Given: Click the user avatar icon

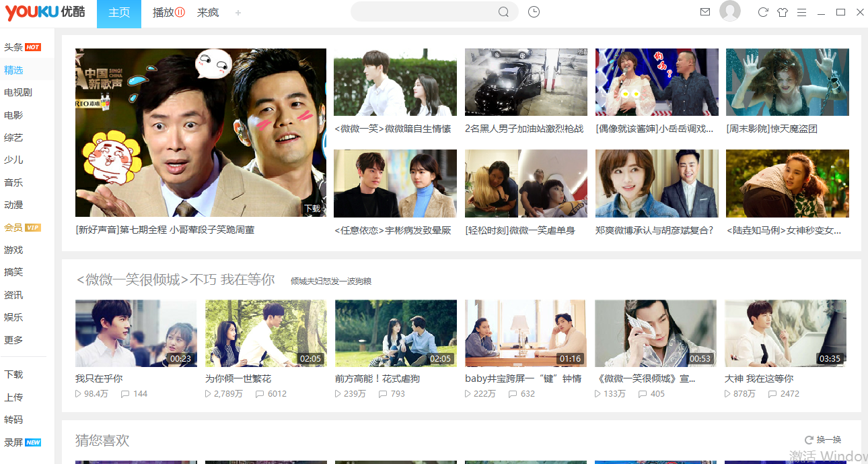Looking at the screenshot, I should coord(729,11).
